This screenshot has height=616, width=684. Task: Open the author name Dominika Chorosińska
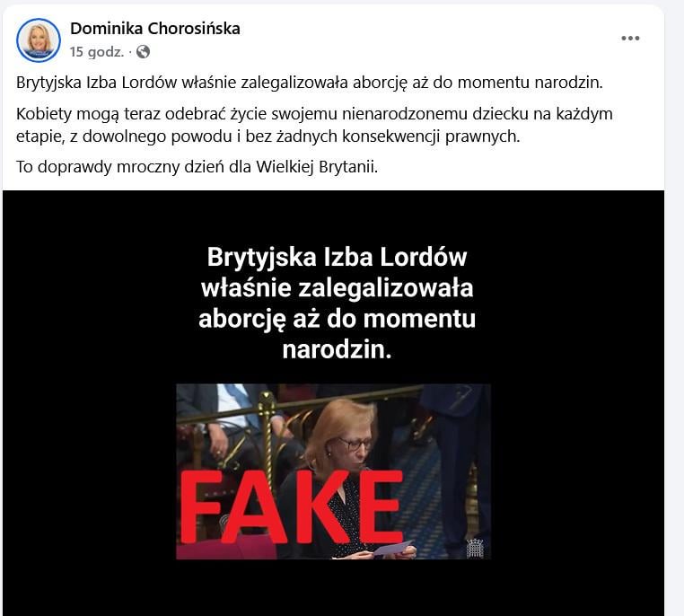click(x=155, y=29)
